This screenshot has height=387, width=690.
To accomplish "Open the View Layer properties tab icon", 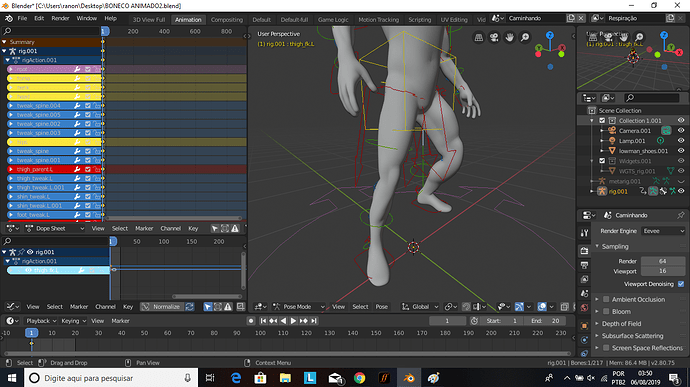I will (584, 279).
